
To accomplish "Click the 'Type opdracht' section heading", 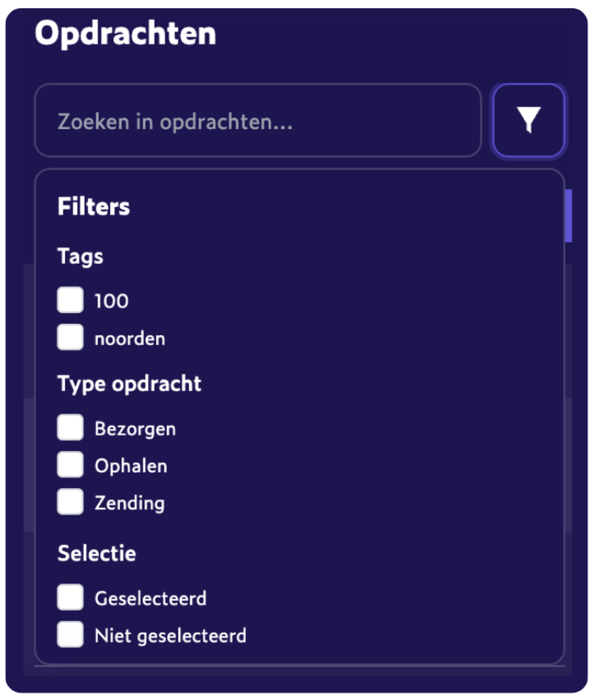I will pos(129,384).
